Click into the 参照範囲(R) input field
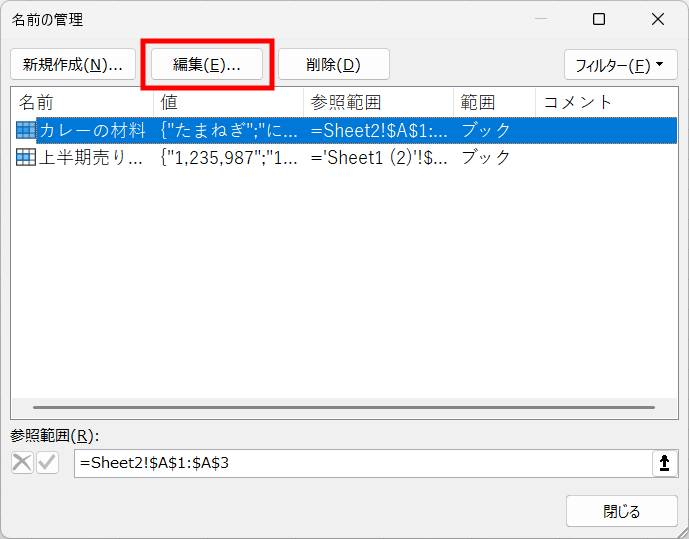This screenshot has width=689, height=539. coord(363,463)
